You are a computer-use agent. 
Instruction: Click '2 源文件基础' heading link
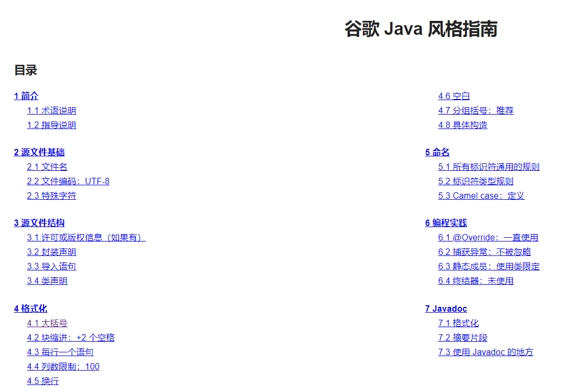point(39,153)
